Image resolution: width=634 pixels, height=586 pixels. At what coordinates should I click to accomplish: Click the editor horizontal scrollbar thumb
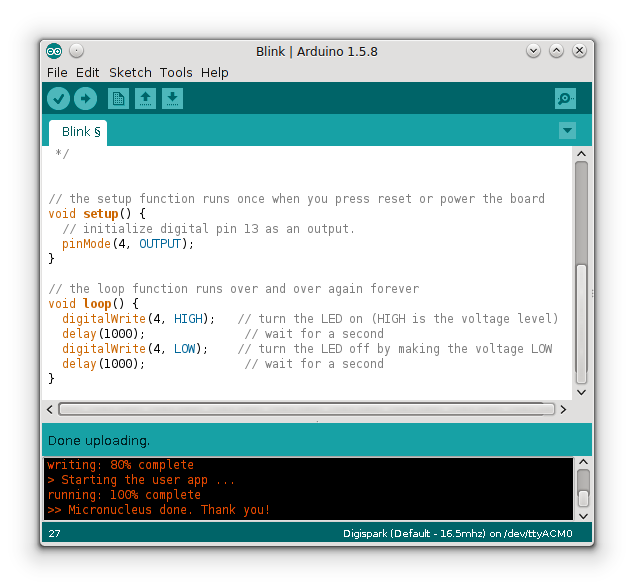coord(306,409)
